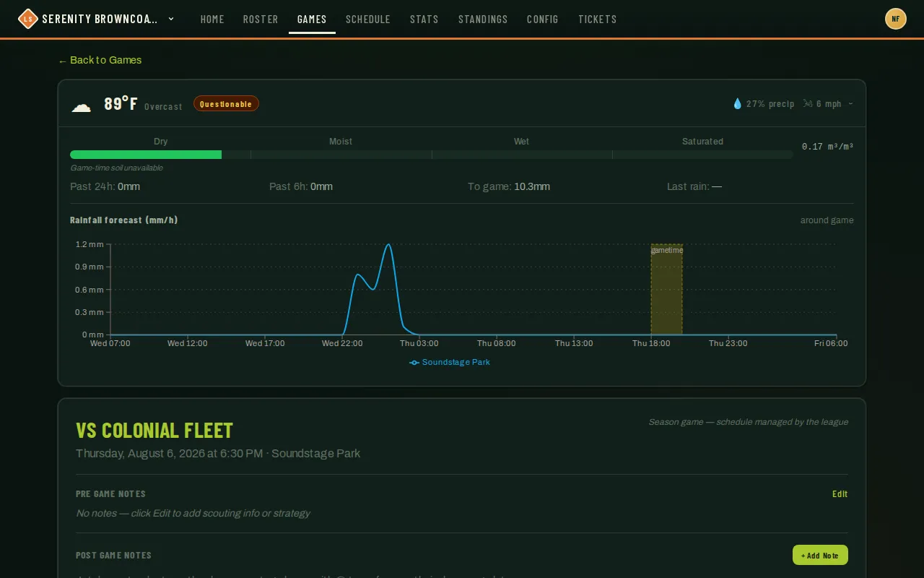Click the 'Saturated' moisture level label
This screenshot has width=924, height=578.
pyautogui.click(x=702, y=142)
